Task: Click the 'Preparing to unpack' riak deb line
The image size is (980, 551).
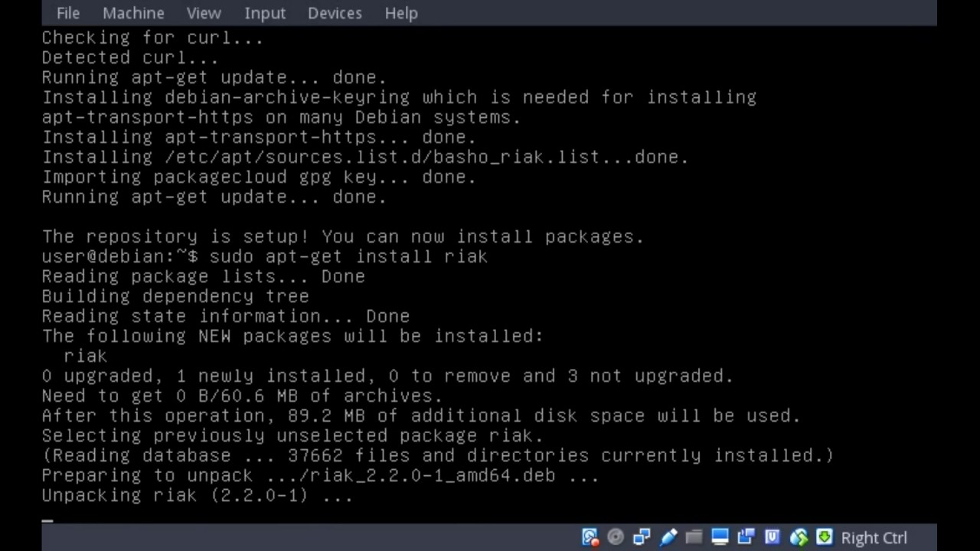Action: pos(320,475)
